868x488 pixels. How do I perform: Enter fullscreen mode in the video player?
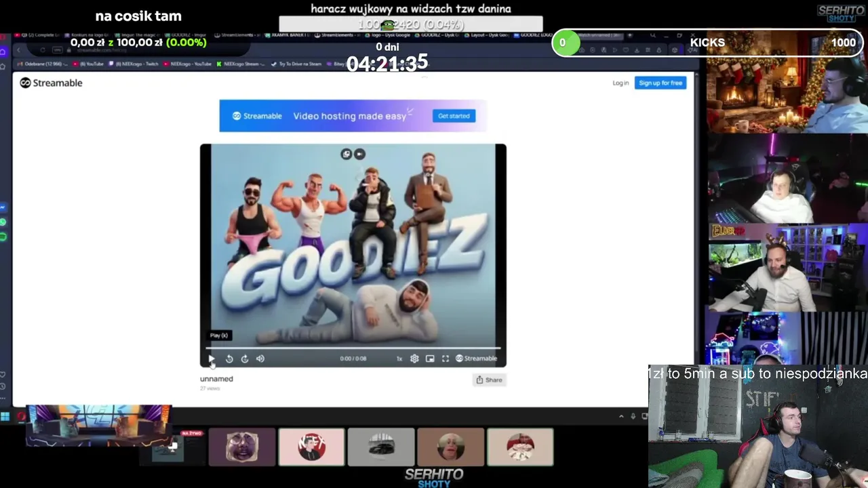click(x=446, y=359)
